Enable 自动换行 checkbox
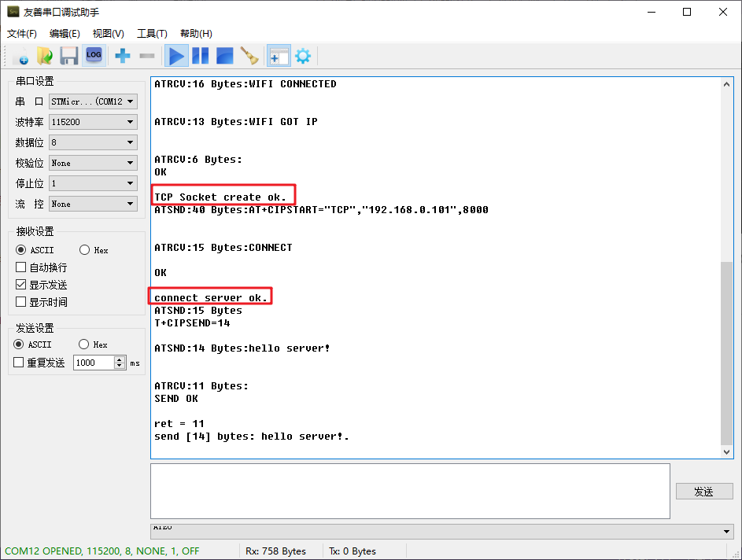The image size is (742, 560). [20, 267]
